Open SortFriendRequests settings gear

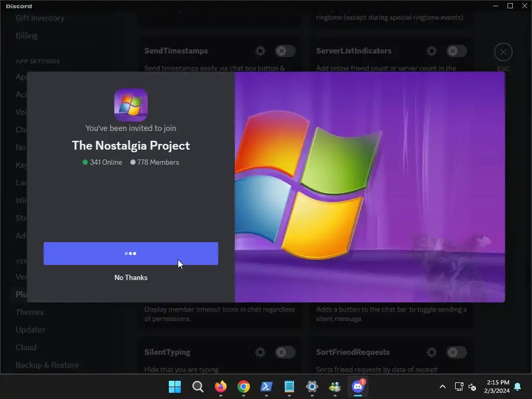tap(432, 352)
